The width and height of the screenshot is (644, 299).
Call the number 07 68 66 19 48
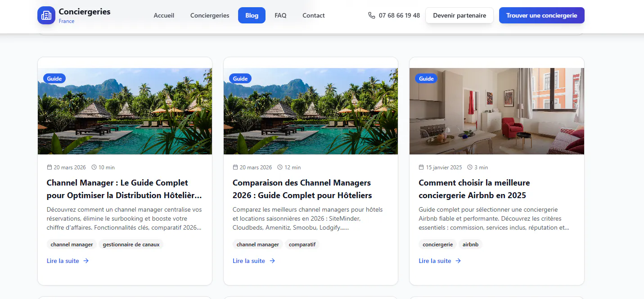click(x=399, y=15)
